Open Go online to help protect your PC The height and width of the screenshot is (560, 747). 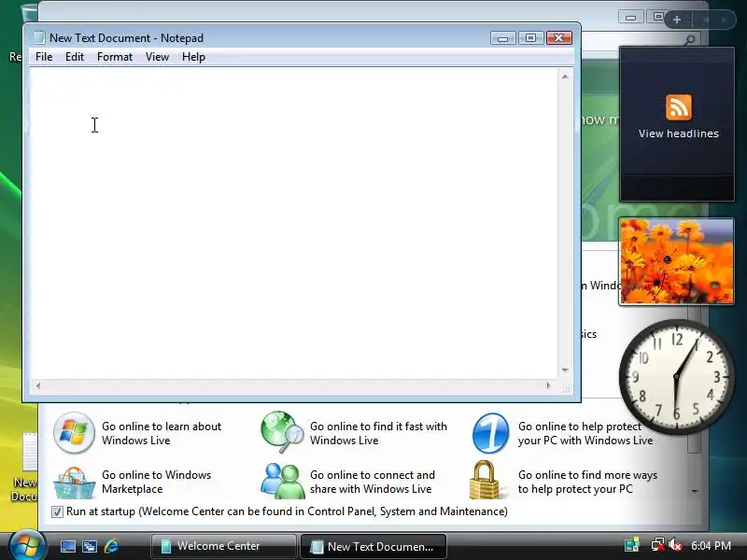pyautogui.click(x=585, y=433)
